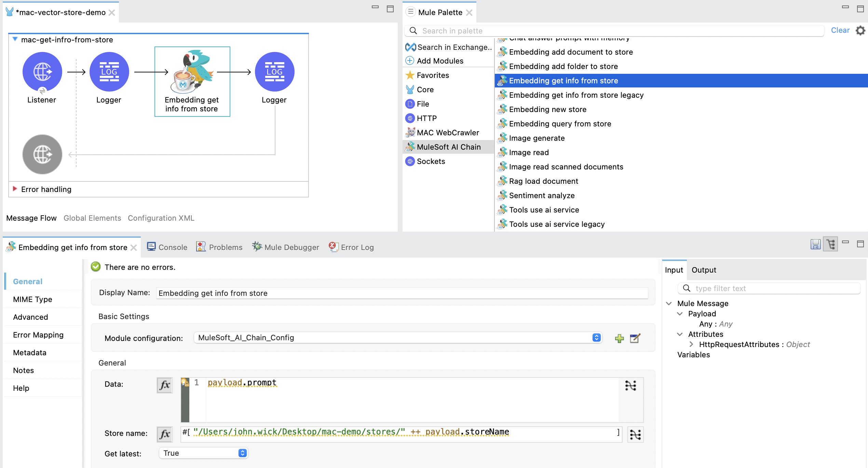
Task: Open the Console tab
Action: (x=167, y=247)
